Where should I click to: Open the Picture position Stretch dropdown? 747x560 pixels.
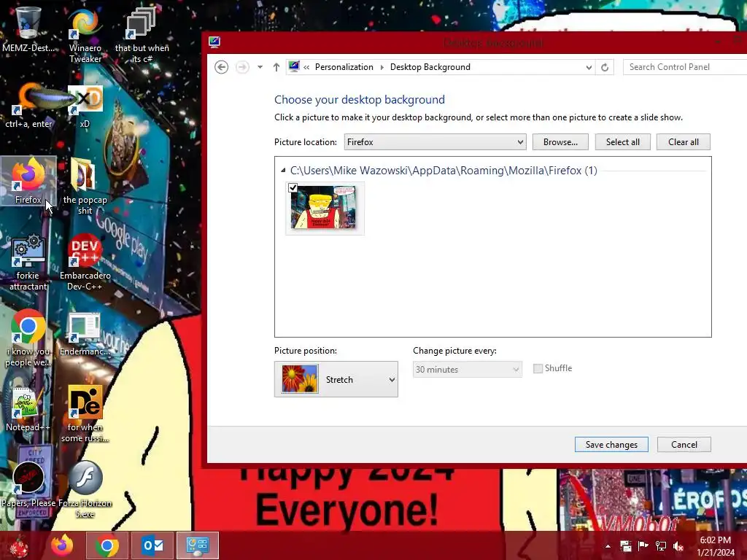point(336,379)
